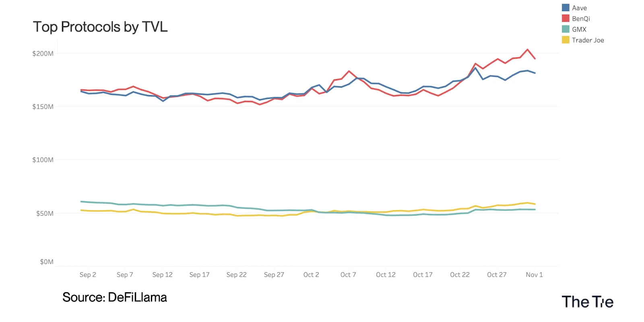
Task: Select the Trader Joe legend label
Action: pyautogui.click(x=588, y=40)
